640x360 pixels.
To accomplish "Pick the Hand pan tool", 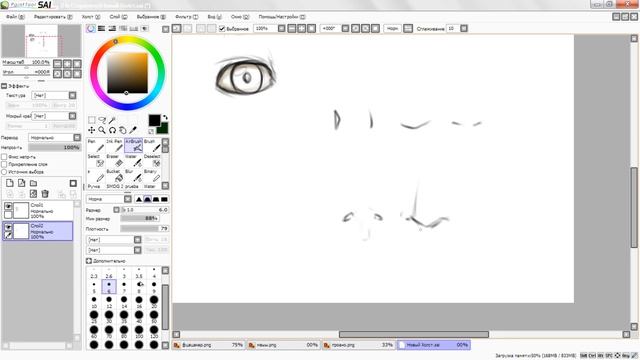I will tap(122, 130).
